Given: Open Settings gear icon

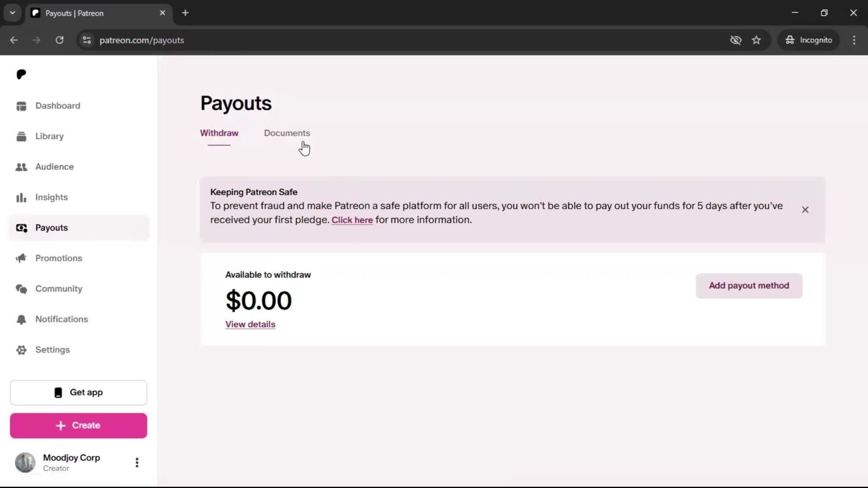Looking at the screenshot, I should 21,350.
